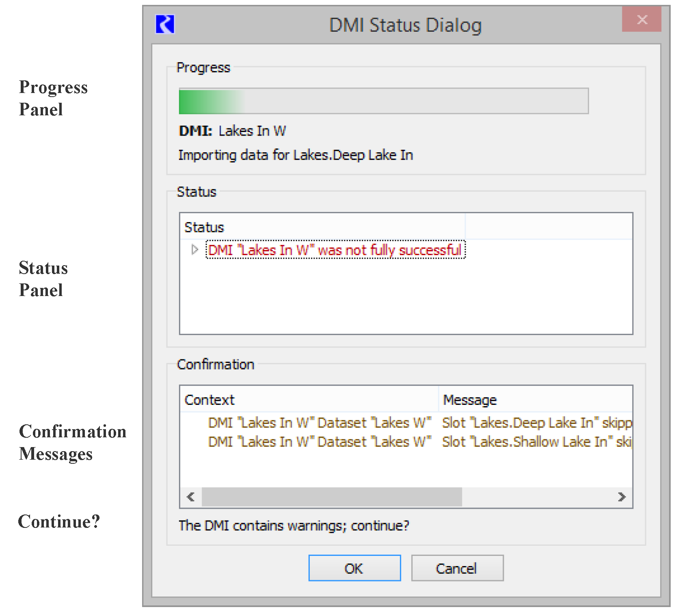Click the left scroll arrow in Confirmation list
Viewport: 678px width, 616px height.
(x=190, y=497)
